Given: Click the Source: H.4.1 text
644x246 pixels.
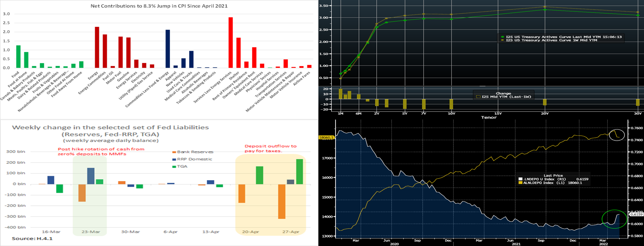Looking at the screenshot, I should (x=32, y=238).
